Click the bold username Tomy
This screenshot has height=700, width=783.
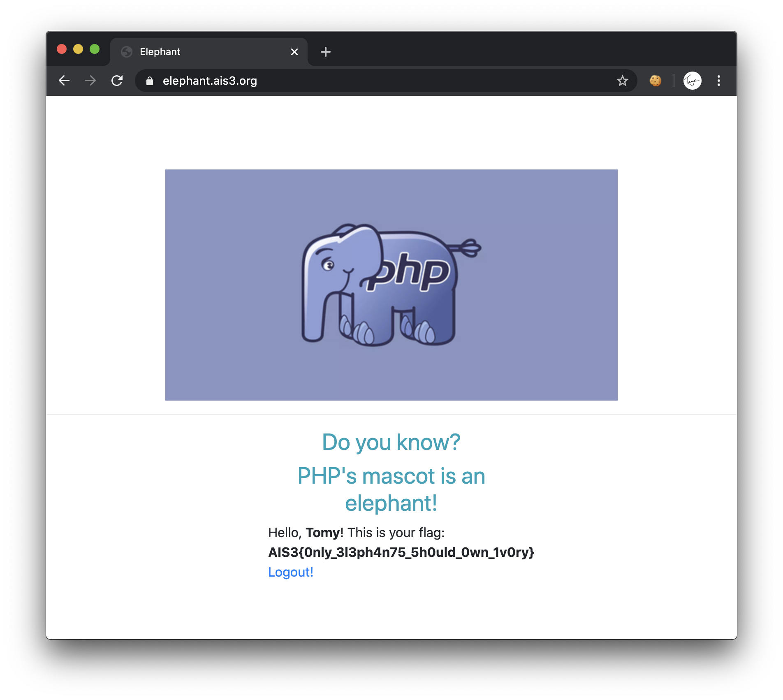[x=323, y=533]
